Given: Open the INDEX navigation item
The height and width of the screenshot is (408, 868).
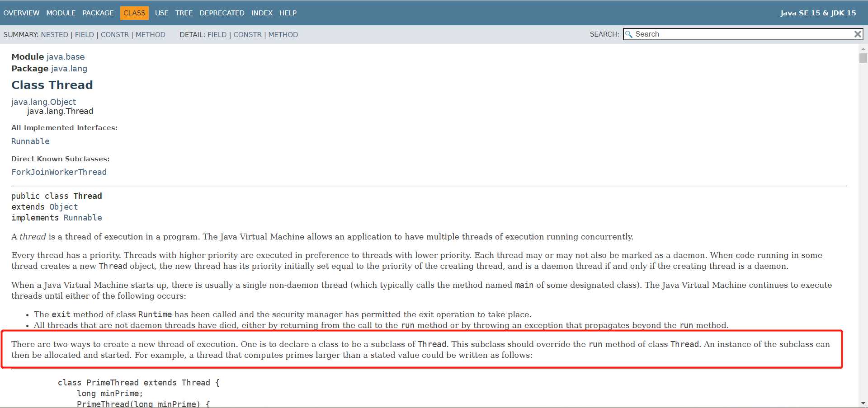Looking at the screenshot, I should (x=262, y=13).
